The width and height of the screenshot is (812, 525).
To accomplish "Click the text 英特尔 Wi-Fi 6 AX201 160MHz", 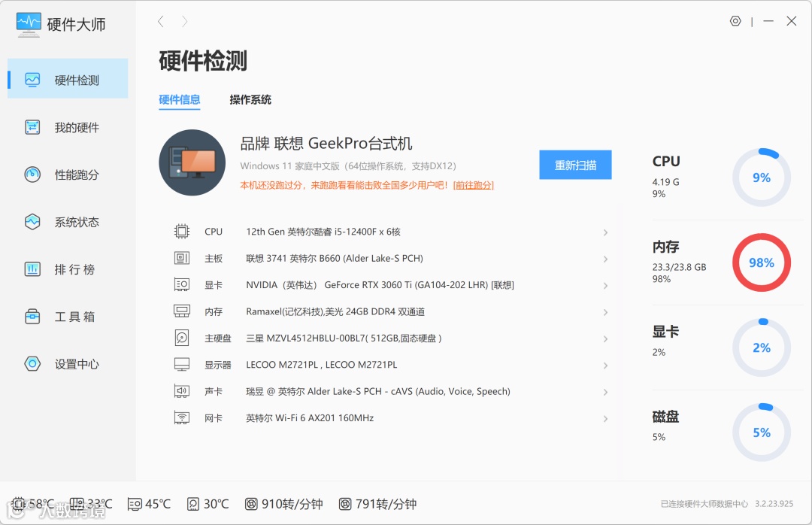I will pos(310,417).
